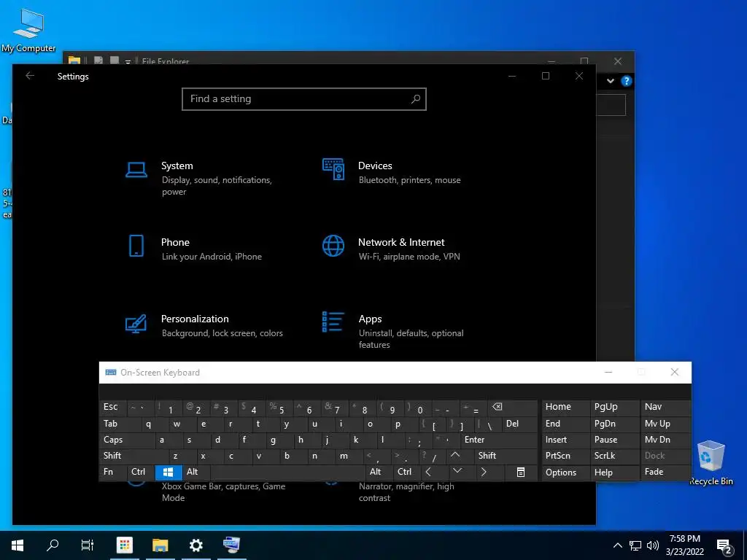Open Personalization settings category
The image size is (747, 560).
point(205,326)
